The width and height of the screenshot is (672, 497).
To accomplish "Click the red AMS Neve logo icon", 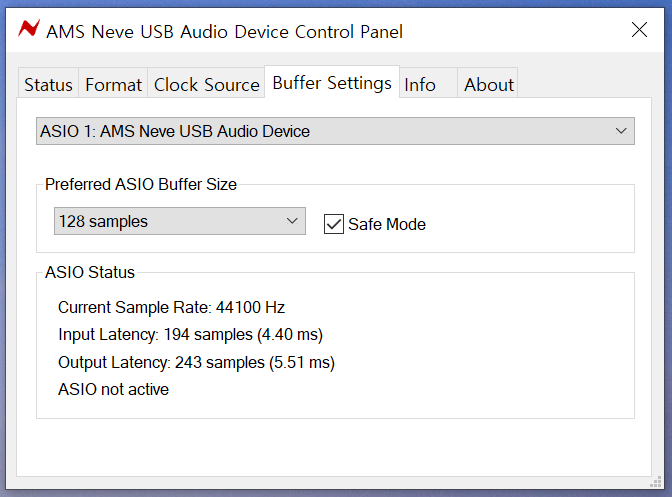I will 29,29.
